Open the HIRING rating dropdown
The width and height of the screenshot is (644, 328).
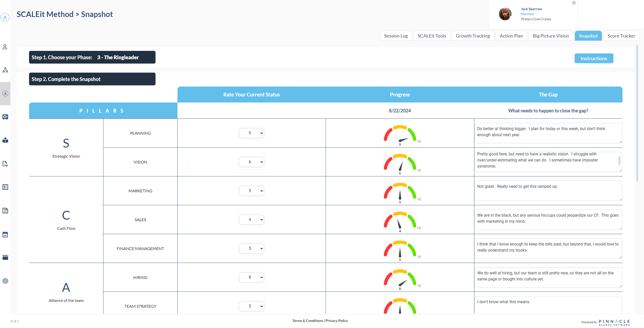[251, 277]
